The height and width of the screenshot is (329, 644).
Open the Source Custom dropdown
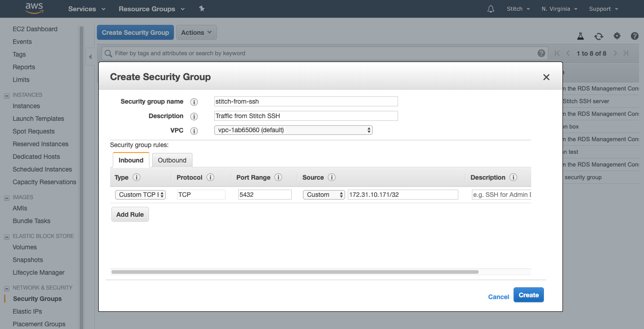[324, 194]
